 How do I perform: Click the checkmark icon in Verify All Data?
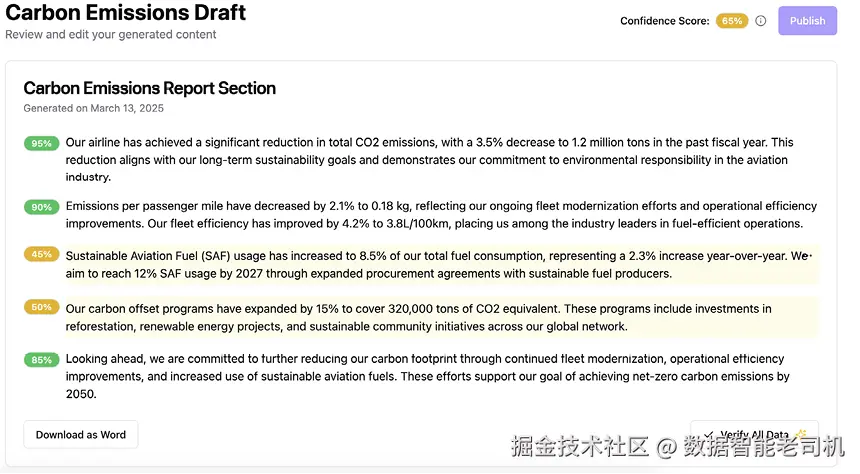pyautogui.click(x=709, y=434)
